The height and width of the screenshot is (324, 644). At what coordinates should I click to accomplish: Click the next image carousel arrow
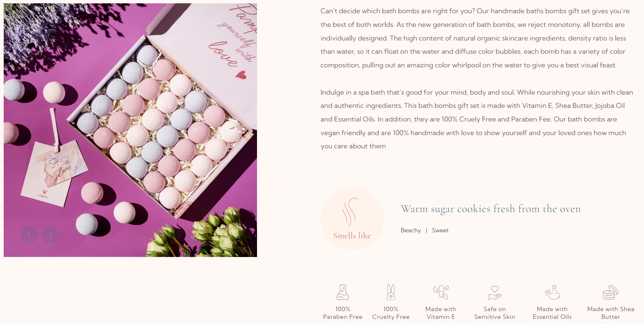pyautogui.click(x=50, y=235)
